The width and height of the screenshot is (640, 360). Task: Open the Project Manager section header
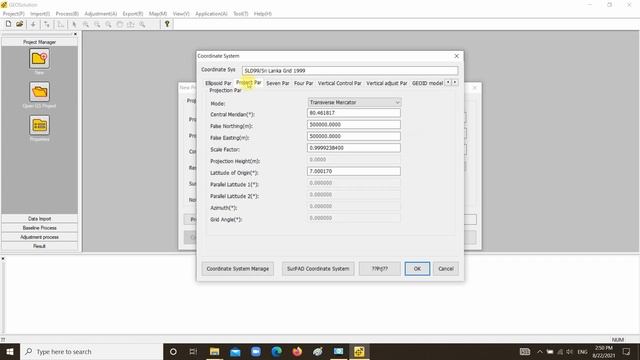39,42
